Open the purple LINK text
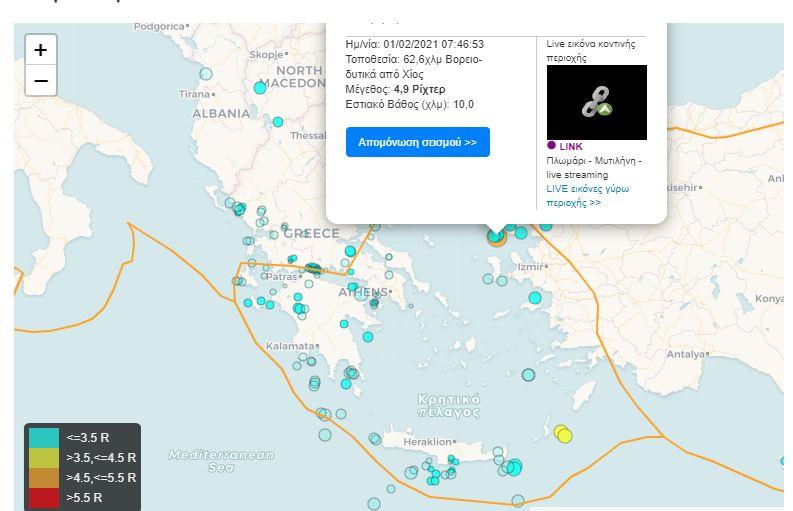The height and width of the screenshot is (511, 793). click(571, 147)
